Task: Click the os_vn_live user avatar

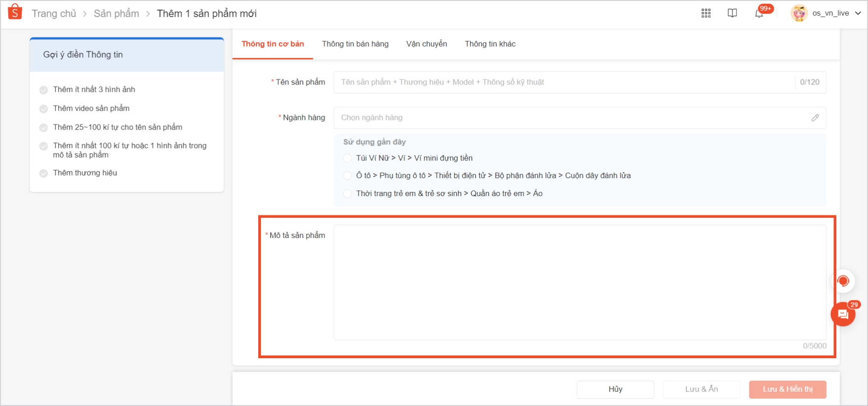Action: (799, 13)
